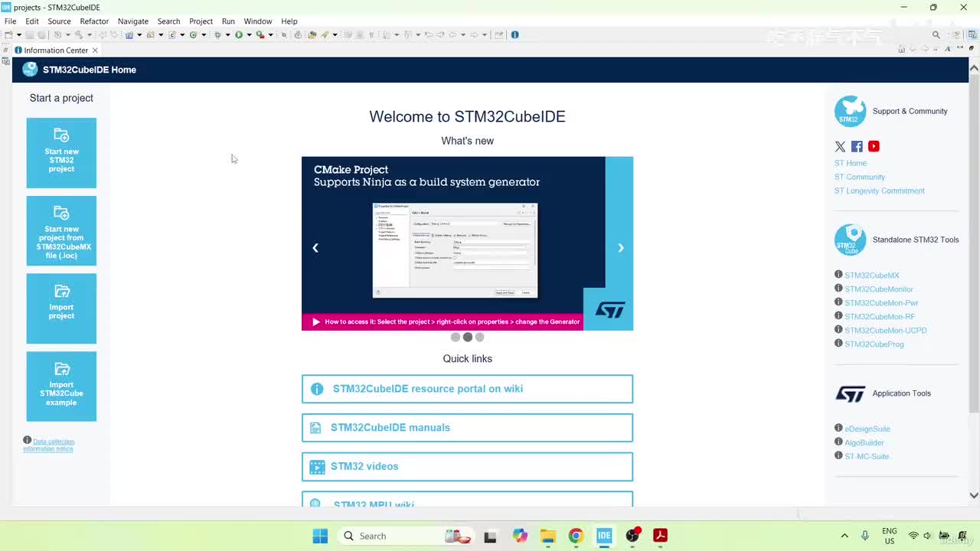
Task: Show hidden icons in the system tray
Action: point(844,536)
